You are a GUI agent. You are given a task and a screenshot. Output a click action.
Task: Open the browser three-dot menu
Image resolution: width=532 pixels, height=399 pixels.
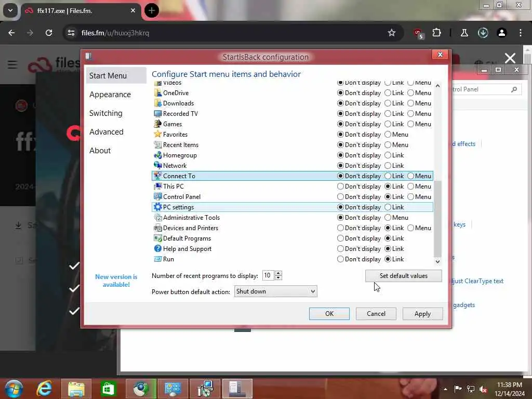tap(521, 33)
